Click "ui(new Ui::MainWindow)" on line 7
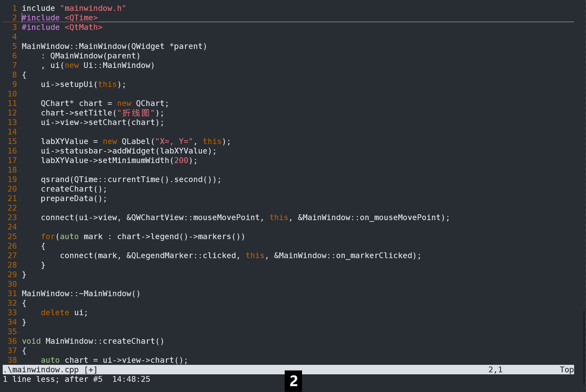The image size is (586, 392). pos(103,65)
